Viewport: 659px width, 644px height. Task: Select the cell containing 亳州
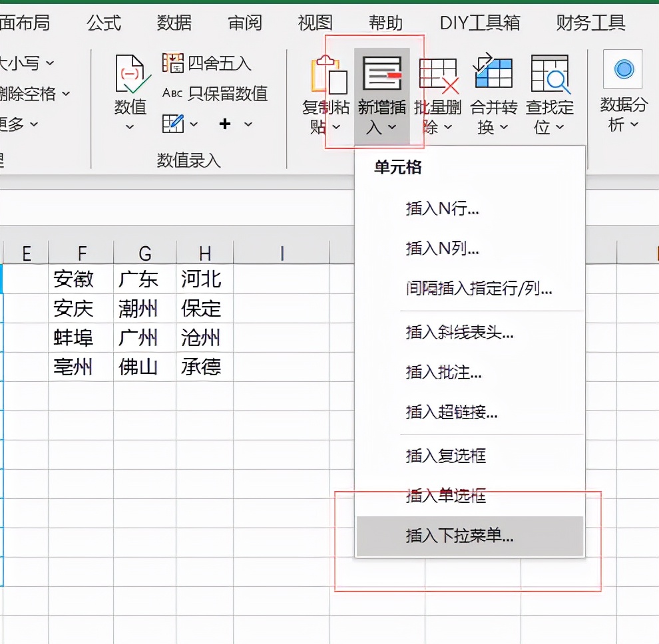click(81, 367)
